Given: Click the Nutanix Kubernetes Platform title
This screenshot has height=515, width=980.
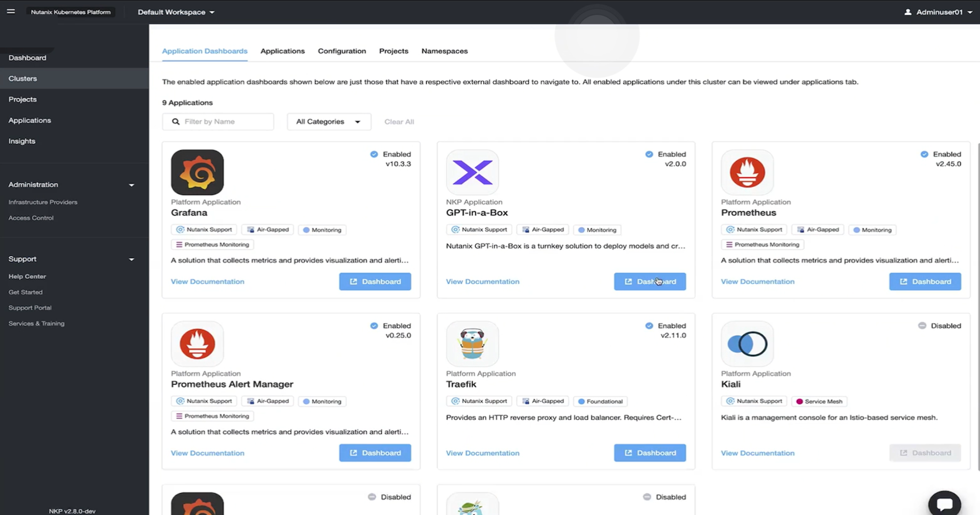Looking at the screenshot, I should (70, 12).
